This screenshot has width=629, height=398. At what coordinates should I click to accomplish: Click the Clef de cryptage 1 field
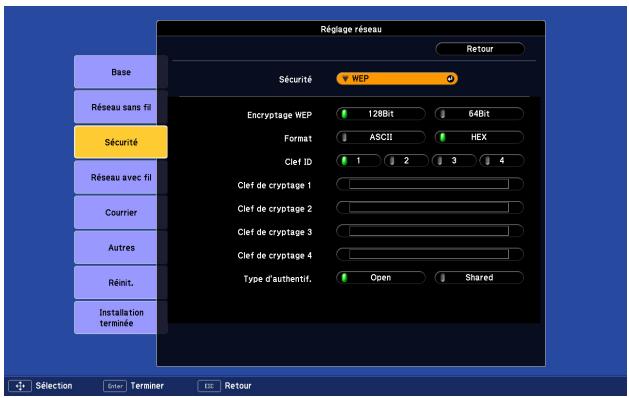tap(430, 184)
